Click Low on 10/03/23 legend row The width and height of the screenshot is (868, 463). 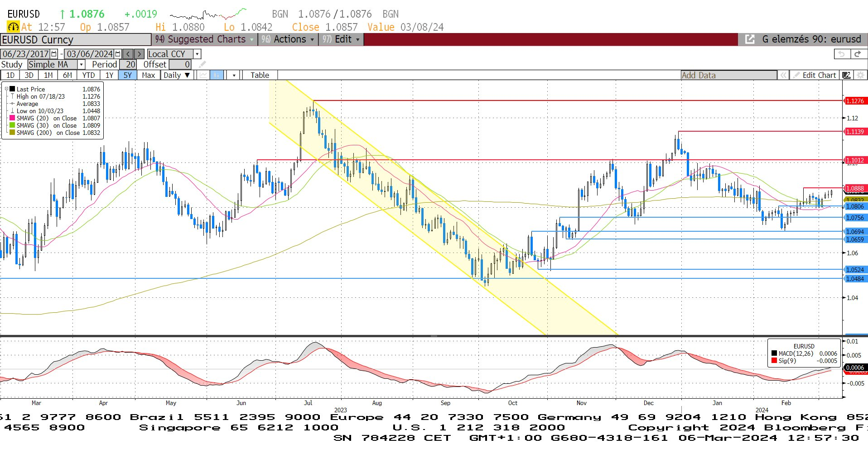click(55, 111)
